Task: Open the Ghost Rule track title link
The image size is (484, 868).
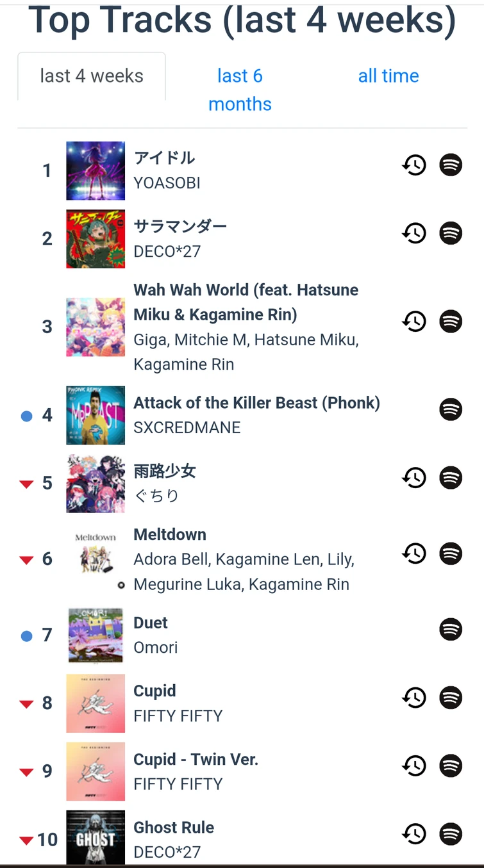Action: point(174,827)
